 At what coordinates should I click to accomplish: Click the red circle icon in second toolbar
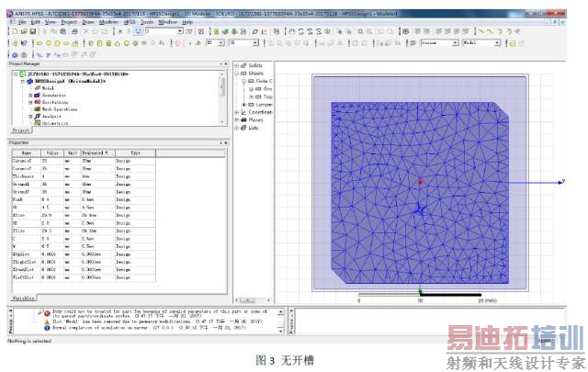point(177,43)
